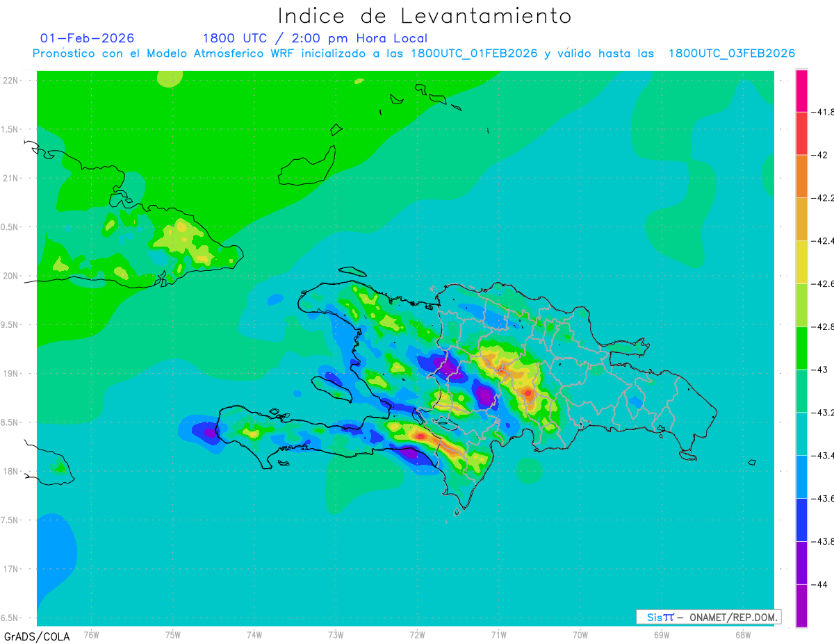Pick the light blue swatch below -43.4

point(801,477)
